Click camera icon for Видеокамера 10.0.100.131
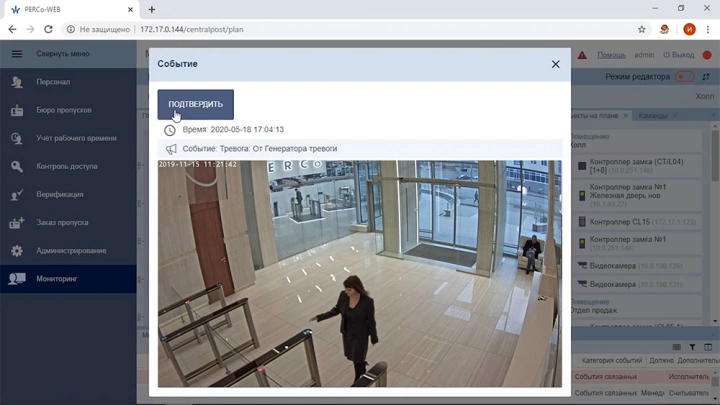The image size is (720, 405). click(x=582, y=284)
